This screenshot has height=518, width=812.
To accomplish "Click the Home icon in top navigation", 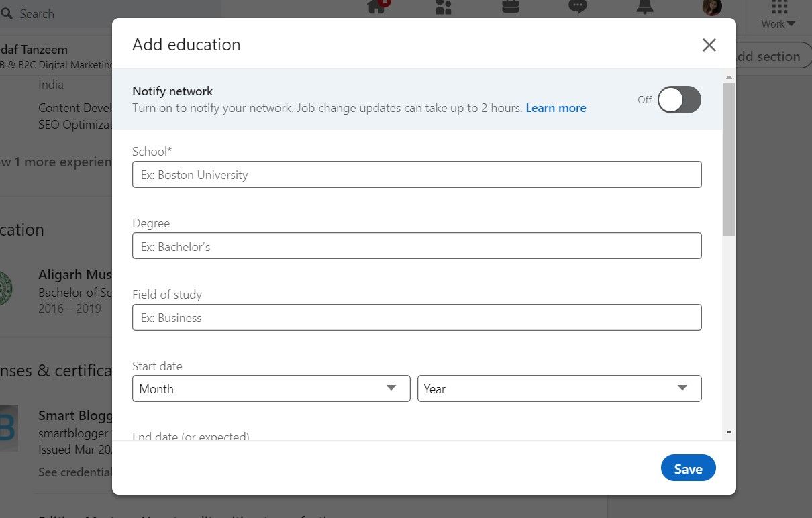I will click(x=376, y=7).
